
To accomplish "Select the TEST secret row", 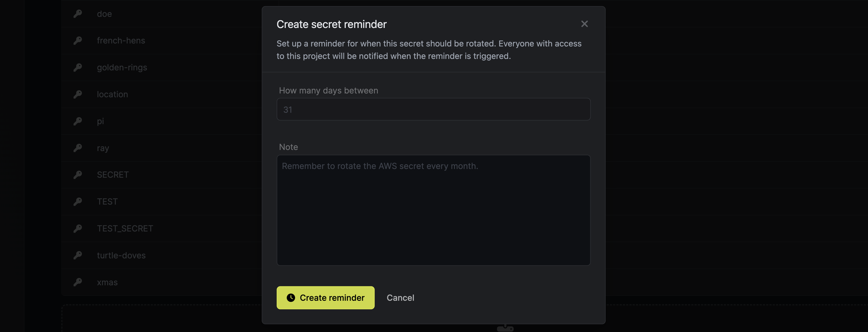I will tap(107, 201).
